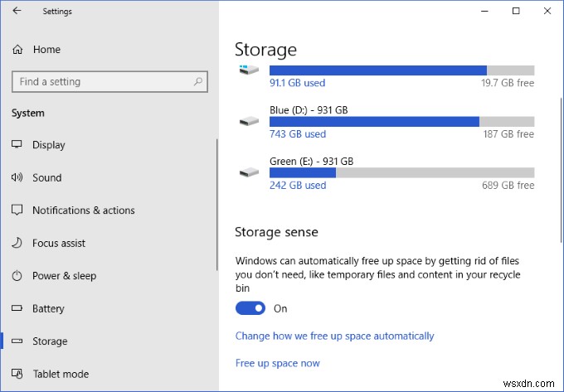Maximize the Settings window
The height and width of the screenshot is (392, 564).
[x=516, y=11]
